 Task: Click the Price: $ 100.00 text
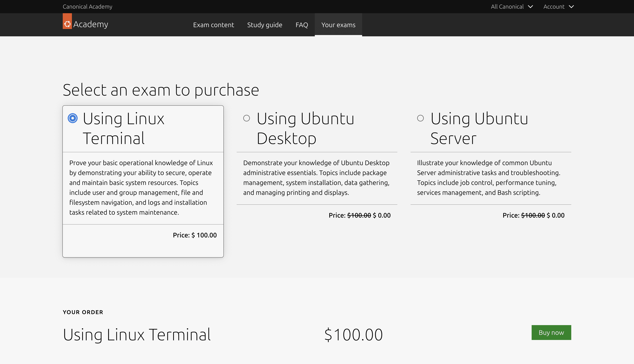pos(195,235)
